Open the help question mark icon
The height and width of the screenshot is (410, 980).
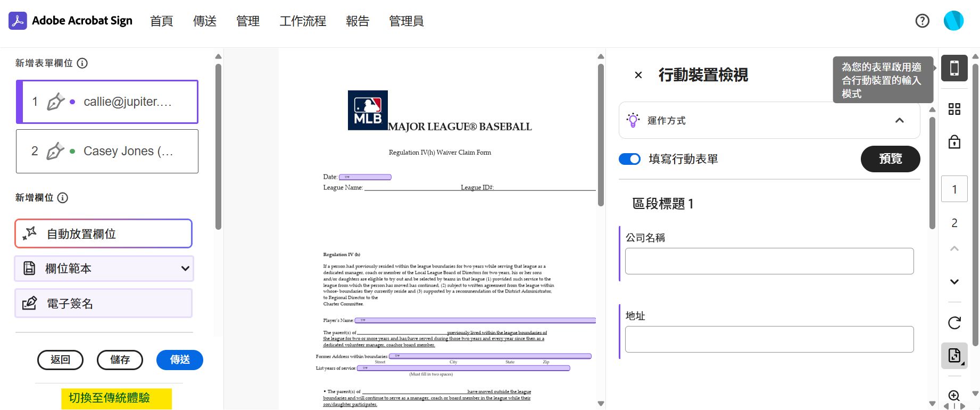click(922, 21)
